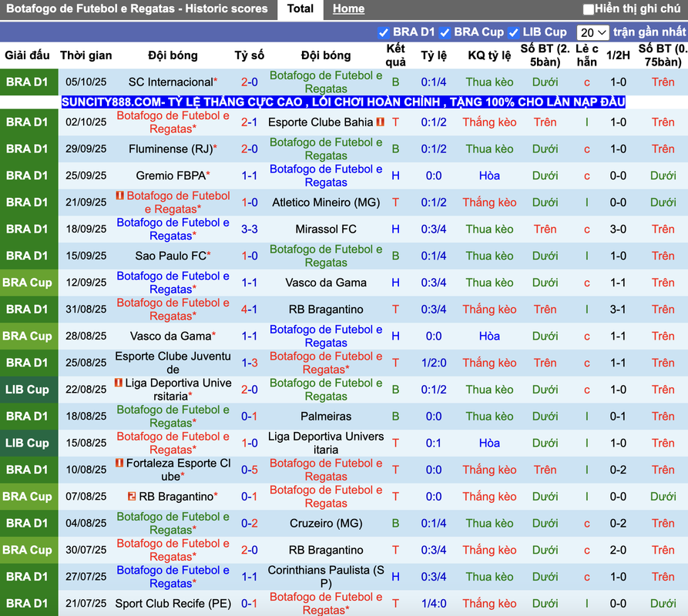
Task: Toggle the Hiển thị ghi chú checkbox
Action: (x=588, y=9)
